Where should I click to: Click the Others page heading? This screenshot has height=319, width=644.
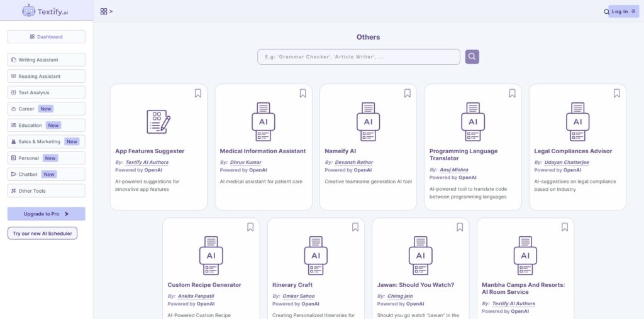(x=369, y=37)
